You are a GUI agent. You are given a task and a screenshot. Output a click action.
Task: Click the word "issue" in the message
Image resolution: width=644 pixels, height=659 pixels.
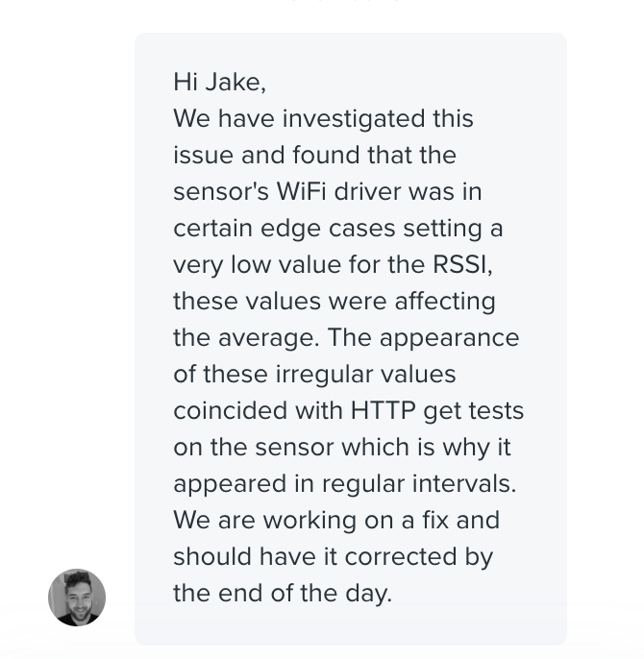[x=204, y=156]
